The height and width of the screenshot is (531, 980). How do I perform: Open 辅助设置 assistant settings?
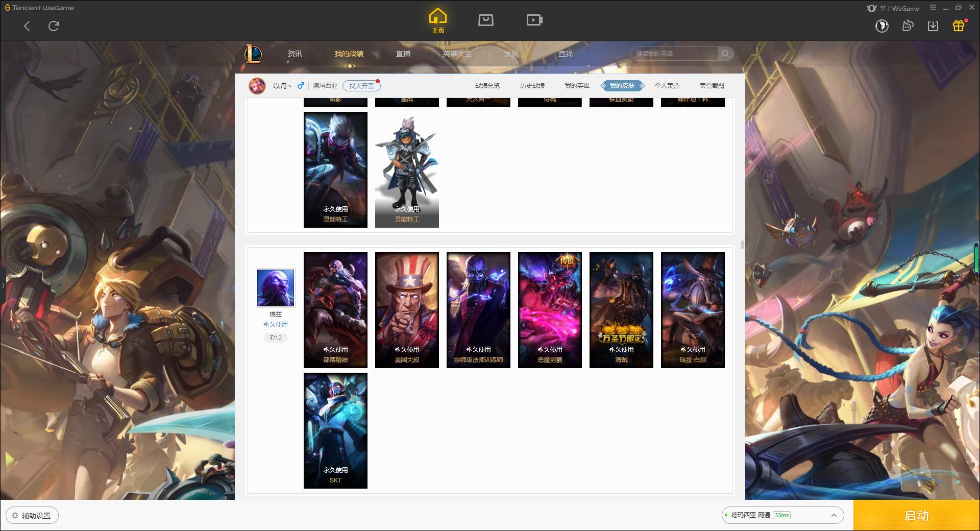(32, 516)
